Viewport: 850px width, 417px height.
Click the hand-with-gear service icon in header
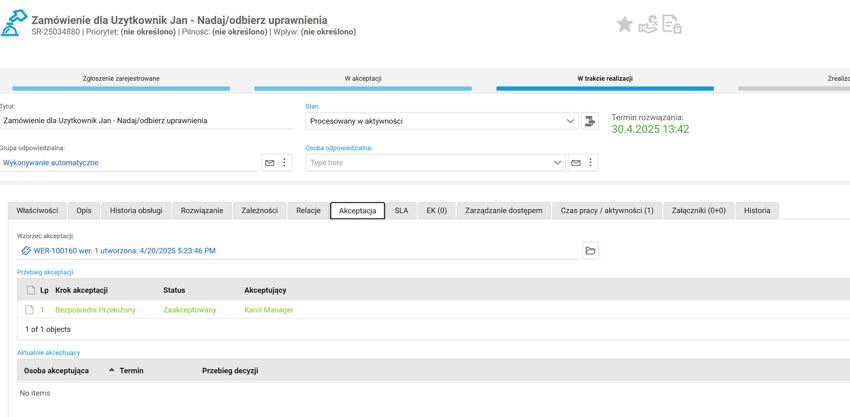click(648, 24)
